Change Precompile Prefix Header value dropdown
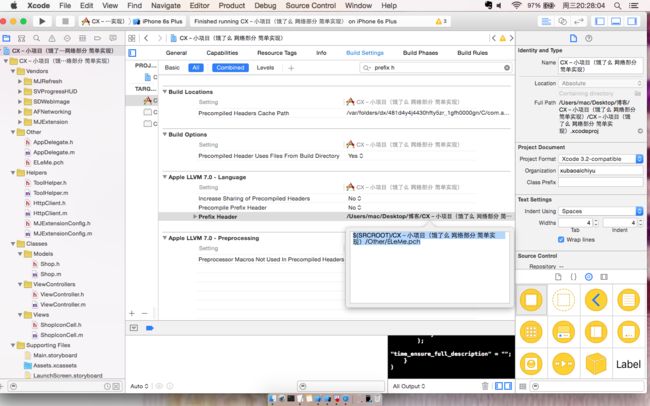 pyautogui.click(x=355, y=207)
